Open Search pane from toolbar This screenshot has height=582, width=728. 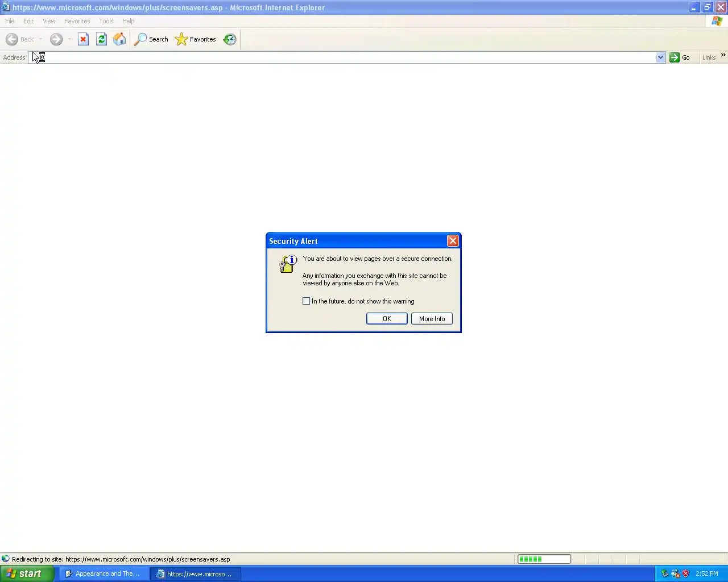coord(151,39)
